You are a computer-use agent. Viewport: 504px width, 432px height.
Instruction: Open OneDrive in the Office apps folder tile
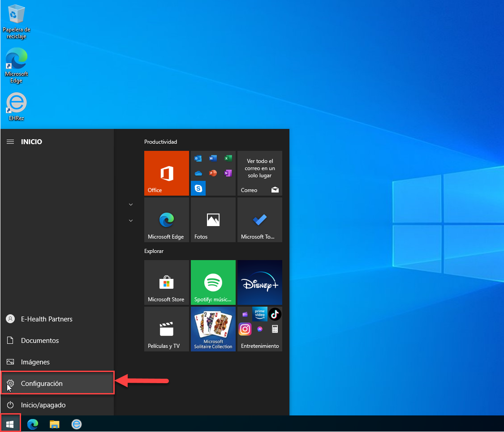click(x=198, y=173)
